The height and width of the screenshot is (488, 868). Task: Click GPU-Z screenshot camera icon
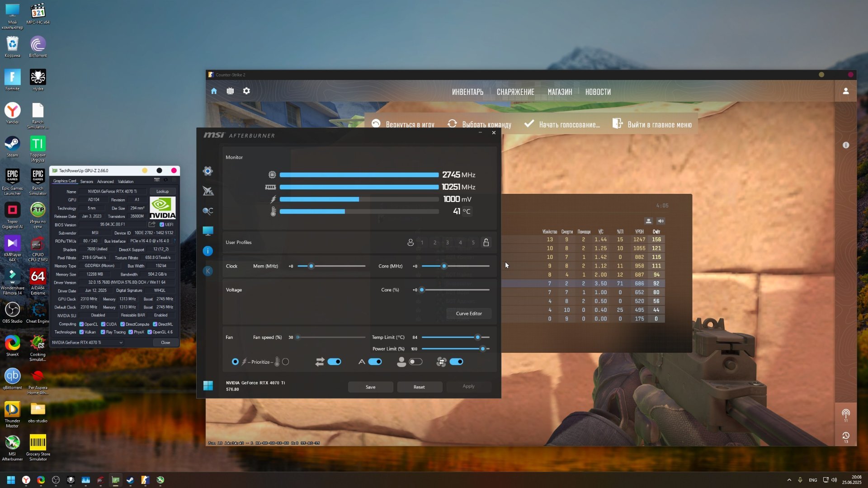coord(157,180)
